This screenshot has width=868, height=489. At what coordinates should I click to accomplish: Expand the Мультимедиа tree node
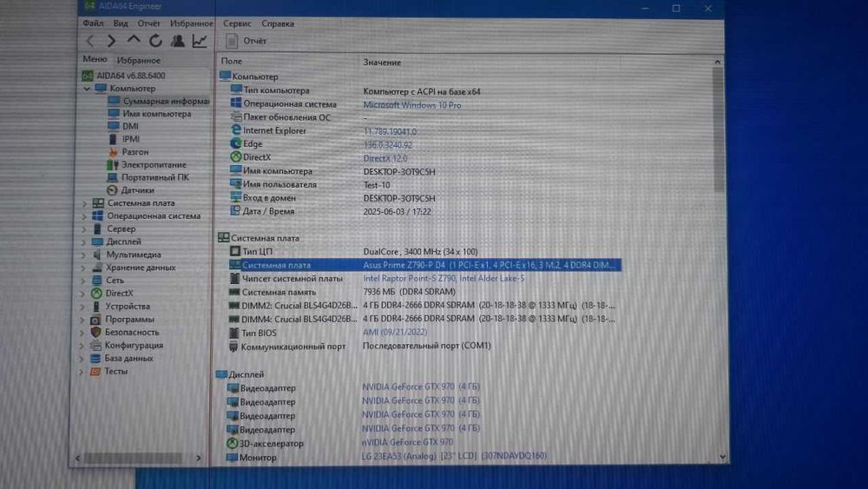(x=83, y=254)
